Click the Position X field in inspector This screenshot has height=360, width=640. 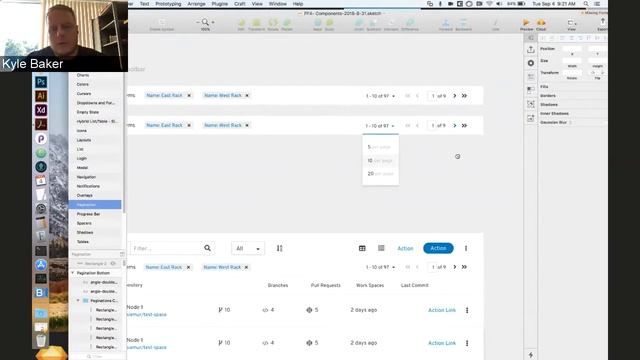pos(572,49)
